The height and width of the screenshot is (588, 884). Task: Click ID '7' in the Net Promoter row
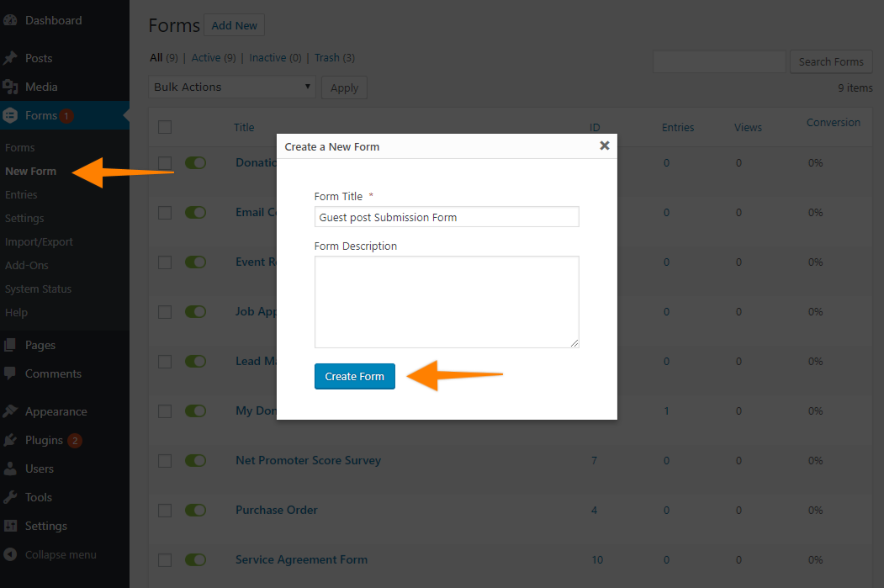pyautogui.click(x=594, y=461)
